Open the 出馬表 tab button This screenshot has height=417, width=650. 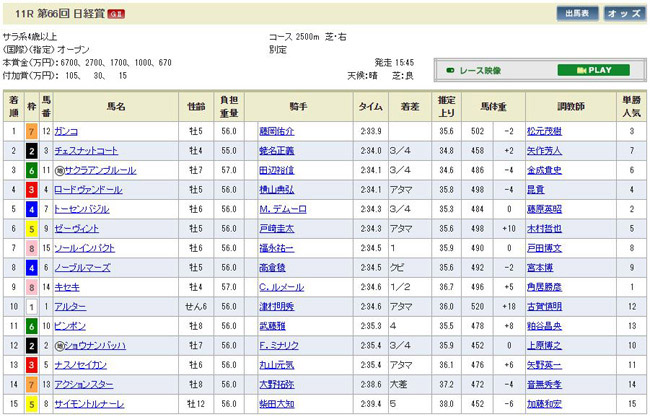(577, 13)
